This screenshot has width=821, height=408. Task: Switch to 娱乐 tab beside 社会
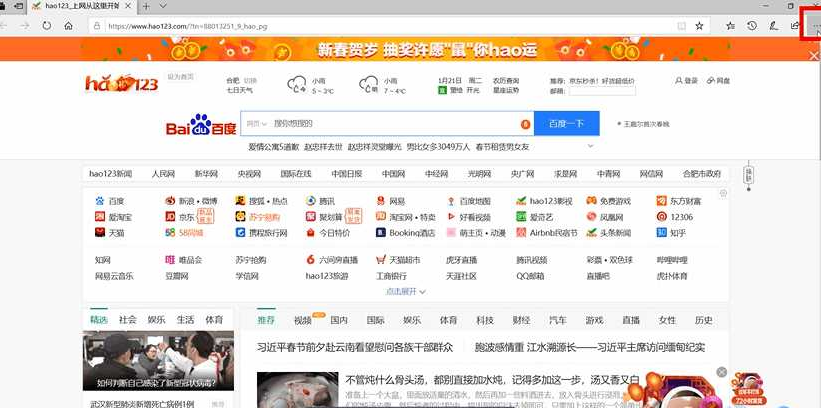[156, 319]
